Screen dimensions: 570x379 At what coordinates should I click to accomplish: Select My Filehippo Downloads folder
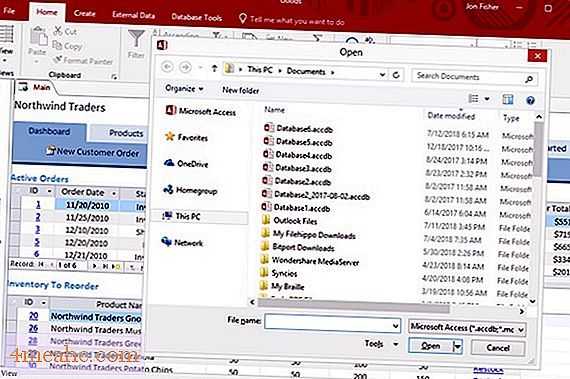(x=308, y=234)
